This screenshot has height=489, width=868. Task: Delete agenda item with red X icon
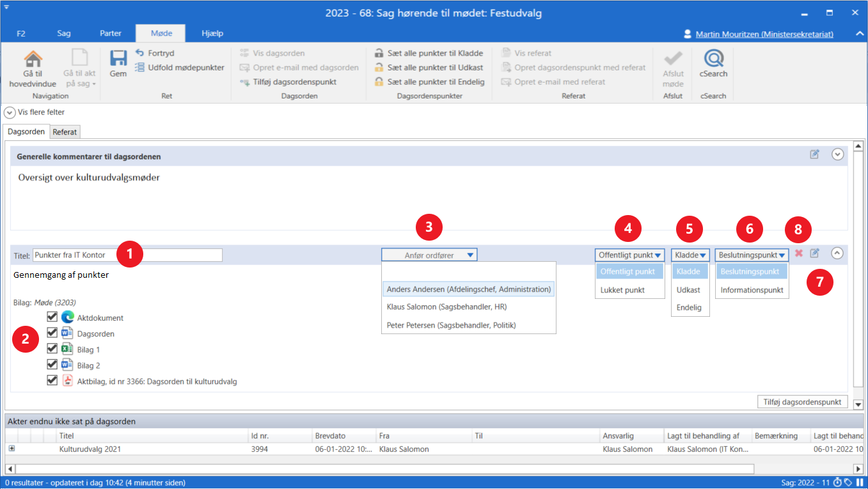(x=799, y=253)
